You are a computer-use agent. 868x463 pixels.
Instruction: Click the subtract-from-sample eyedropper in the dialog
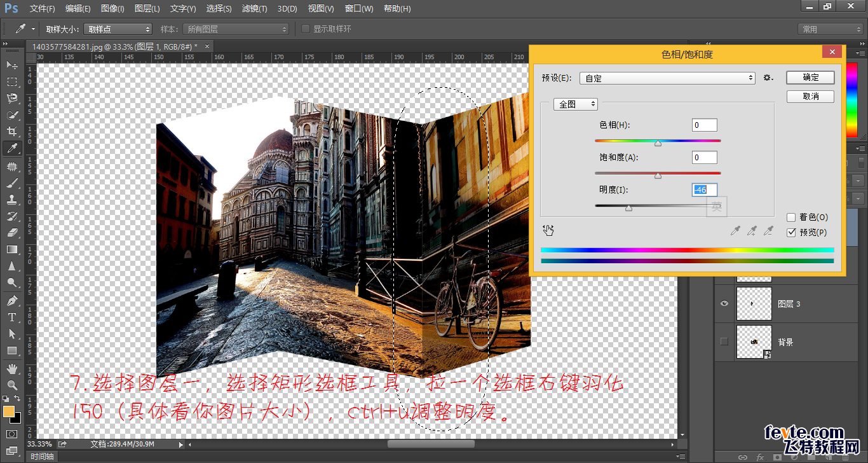coord(768,230)
